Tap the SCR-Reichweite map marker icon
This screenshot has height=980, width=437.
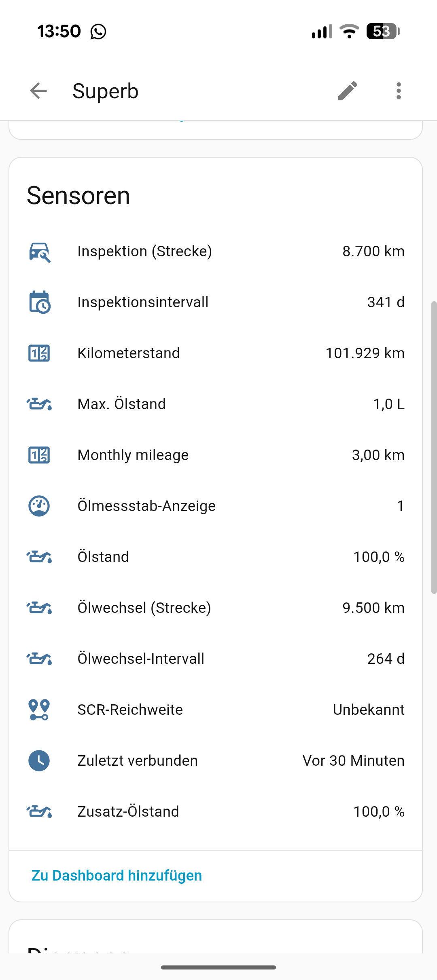pyautogui.click(x=39, y=710)
